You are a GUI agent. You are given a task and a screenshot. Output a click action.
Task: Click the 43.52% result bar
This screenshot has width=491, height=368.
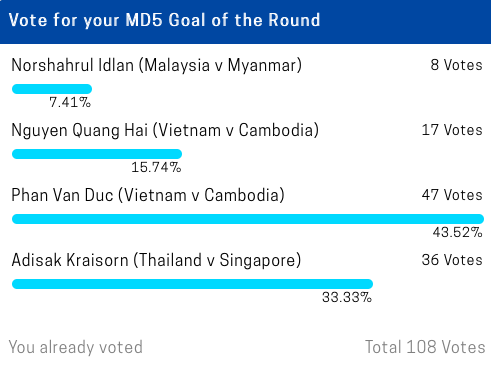(248, 219)
